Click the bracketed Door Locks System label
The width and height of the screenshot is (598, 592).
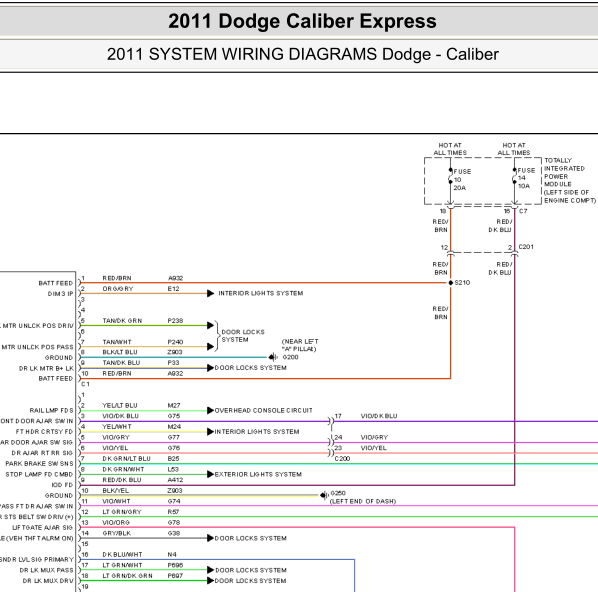click(x=243, y=336)
